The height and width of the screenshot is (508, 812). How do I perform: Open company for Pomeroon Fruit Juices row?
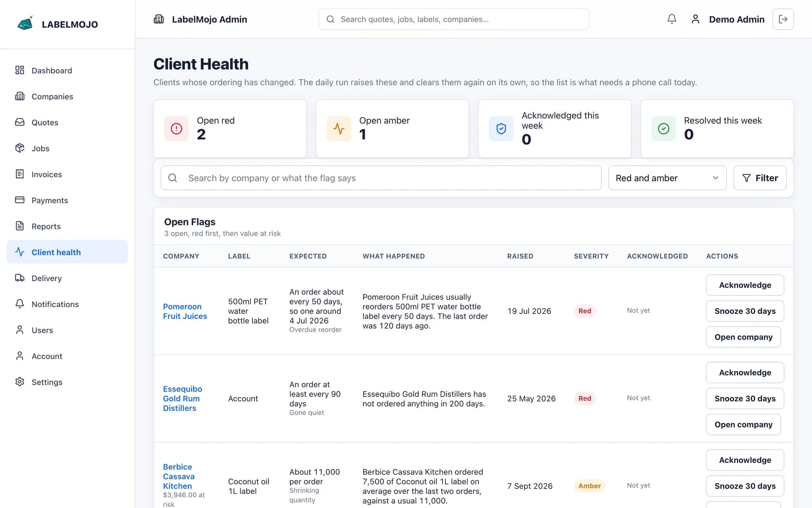click(x=743, y=337)
